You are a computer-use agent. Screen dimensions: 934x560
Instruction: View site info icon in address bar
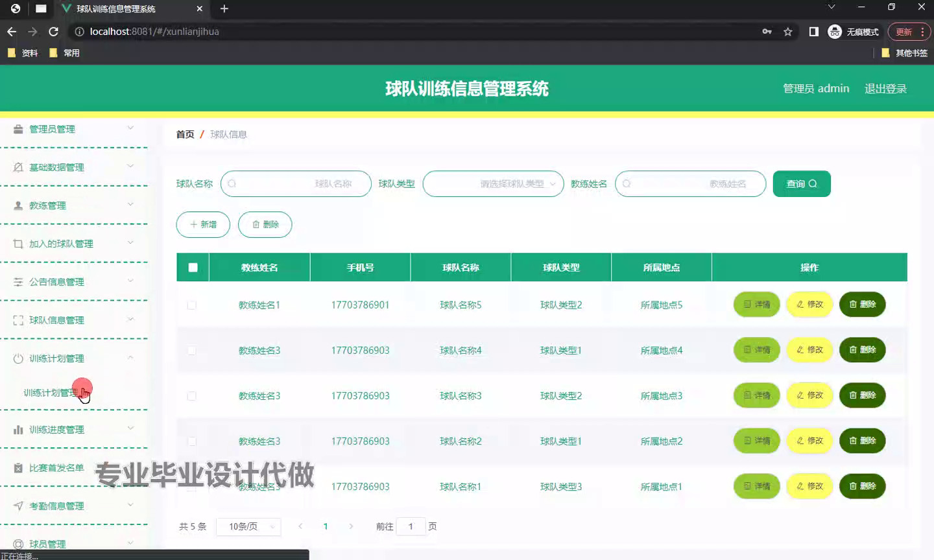tap(79, 31)
